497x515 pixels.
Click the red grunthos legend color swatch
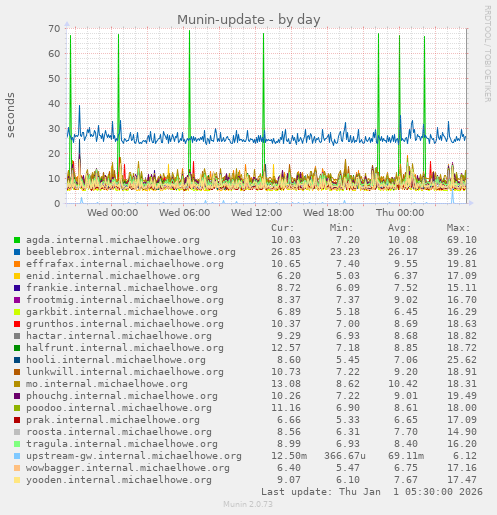click(x=17, y=324)
